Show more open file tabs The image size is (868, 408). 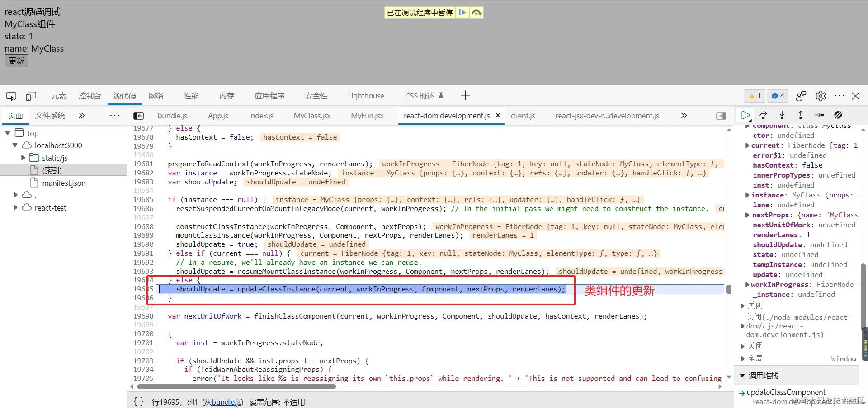click(x=684, y=116)
